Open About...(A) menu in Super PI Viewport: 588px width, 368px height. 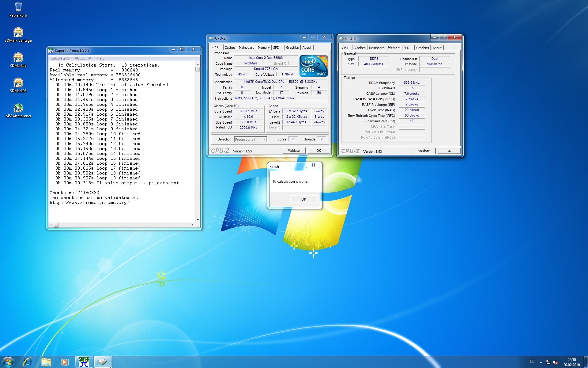click(x=83, y=58)
